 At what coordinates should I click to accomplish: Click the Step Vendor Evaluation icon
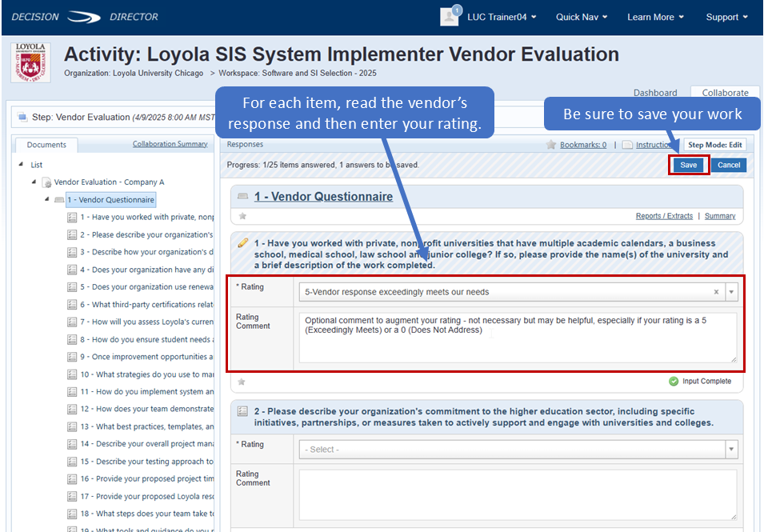click(22, 117)
